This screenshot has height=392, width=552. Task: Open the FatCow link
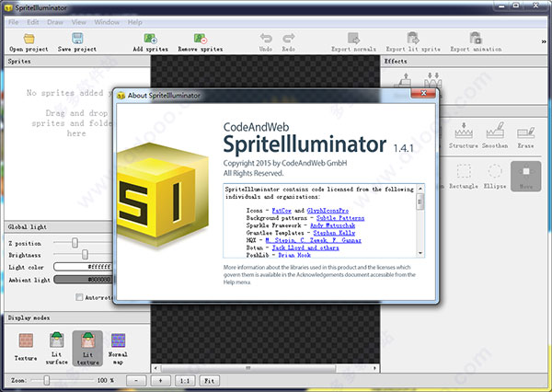click(x=282, y=211)
